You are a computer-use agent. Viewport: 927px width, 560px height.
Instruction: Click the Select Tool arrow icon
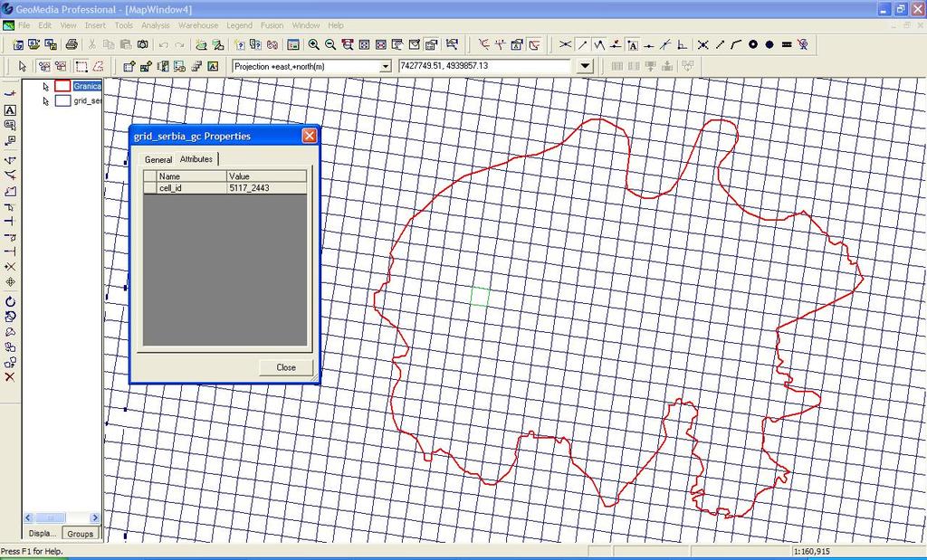(23, 66)
